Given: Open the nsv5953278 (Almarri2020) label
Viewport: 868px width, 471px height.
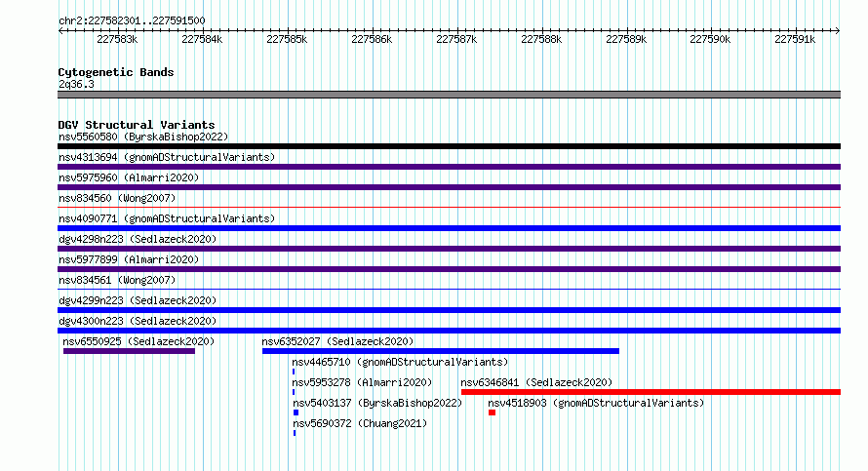Looking at the screenshot, I should pos(362,382).
